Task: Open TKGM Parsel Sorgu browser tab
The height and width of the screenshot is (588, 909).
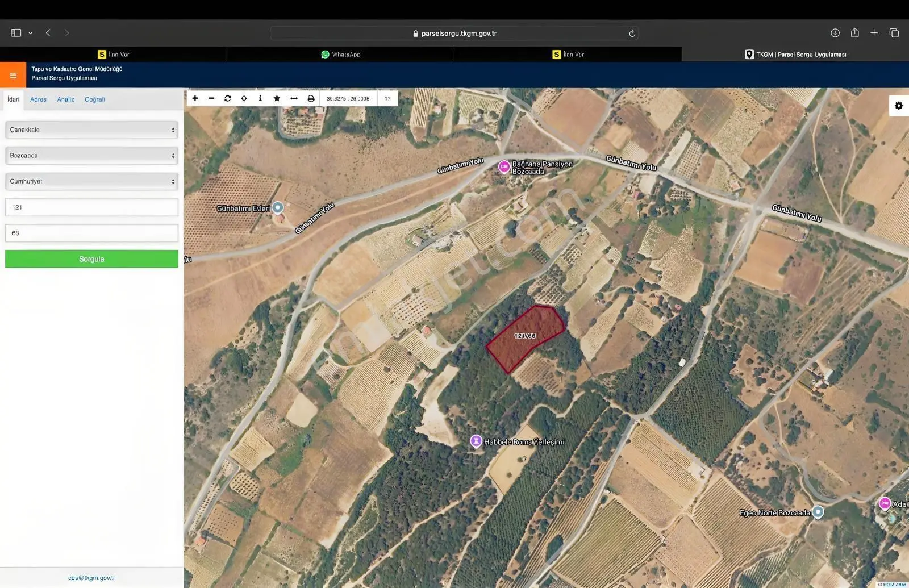Action: (795, 55)
